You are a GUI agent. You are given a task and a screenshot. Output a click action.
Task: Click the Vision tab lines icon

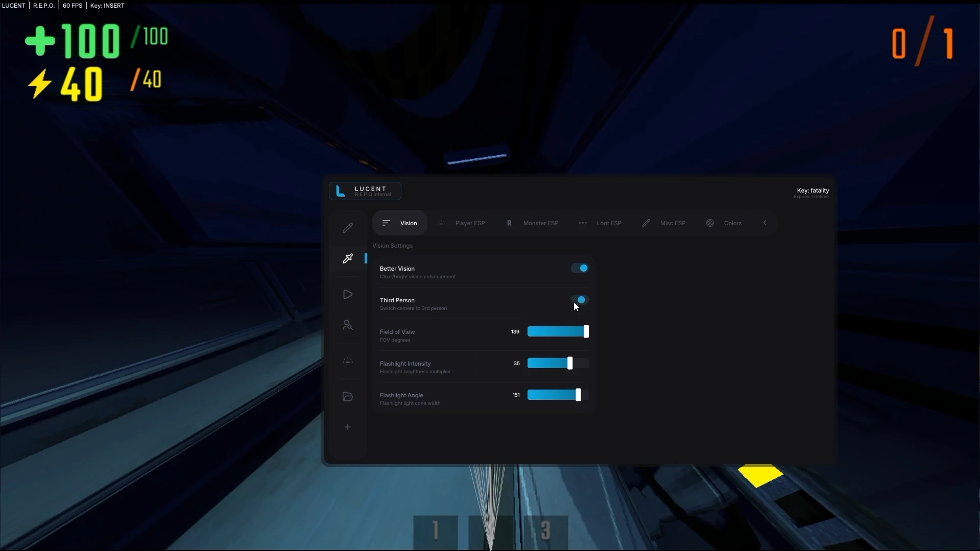pos(386,223)
